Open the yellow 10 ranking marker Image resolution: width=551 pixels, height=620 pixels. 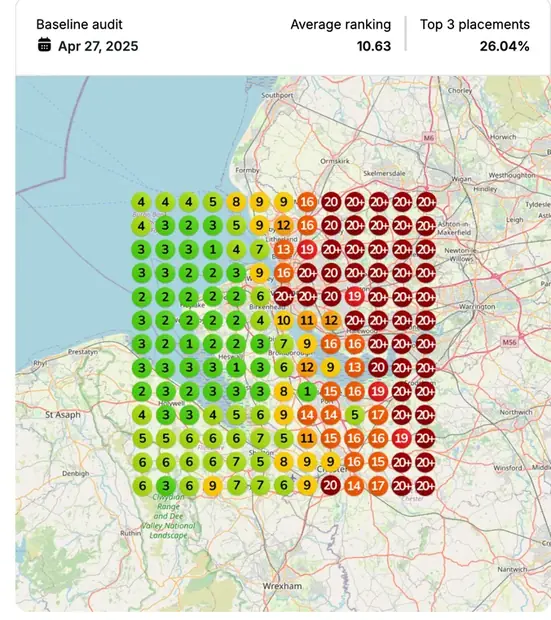pos(284,320)
